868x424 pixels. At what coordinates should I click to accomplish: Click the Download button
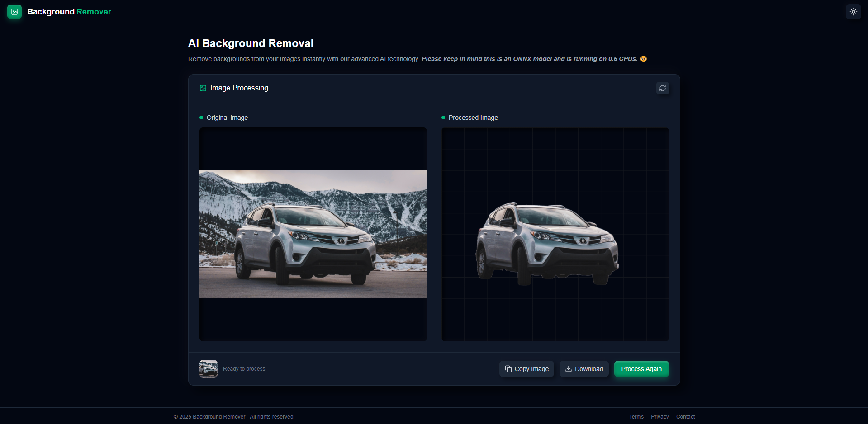click(x=584, y=369)
